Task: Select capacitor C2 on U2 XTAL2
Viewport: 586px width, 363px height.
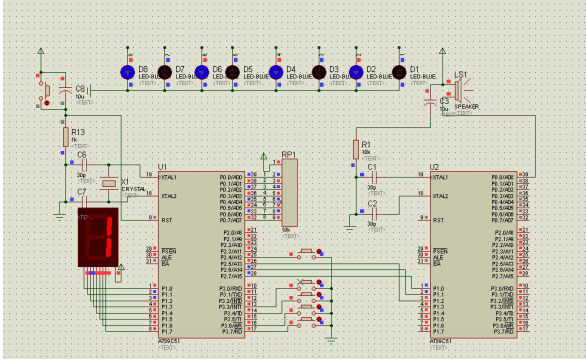Action: pos(373,214)
